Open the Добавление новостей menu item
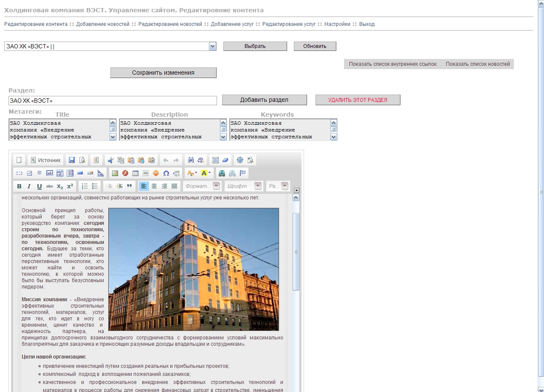544x392 pixels. click(103, 24)
